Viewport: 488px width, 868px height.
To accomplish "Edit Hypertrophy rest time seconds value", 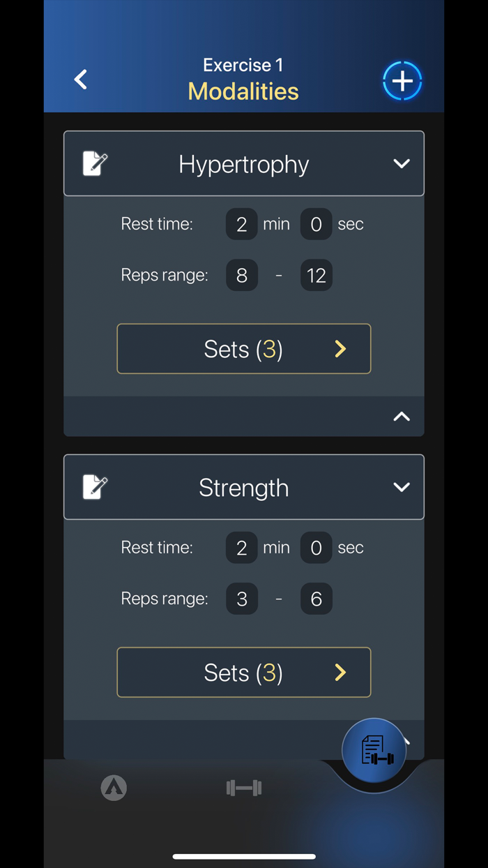I will click(x=316, y=224).
